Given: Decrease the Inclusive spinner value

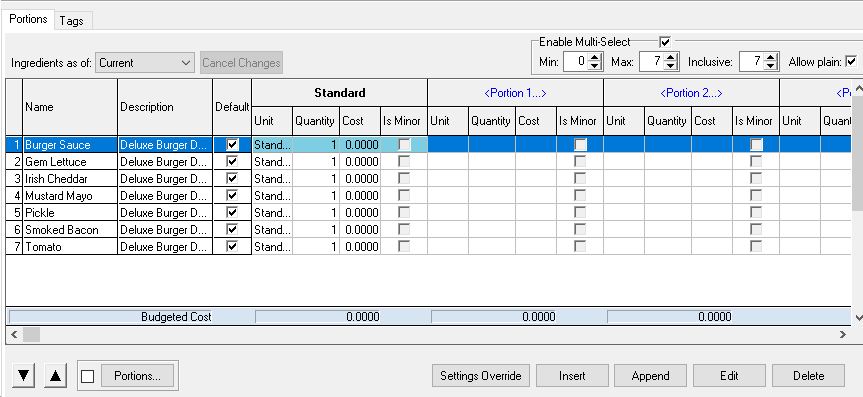Looking at the screenshot, I should (772, 66).
